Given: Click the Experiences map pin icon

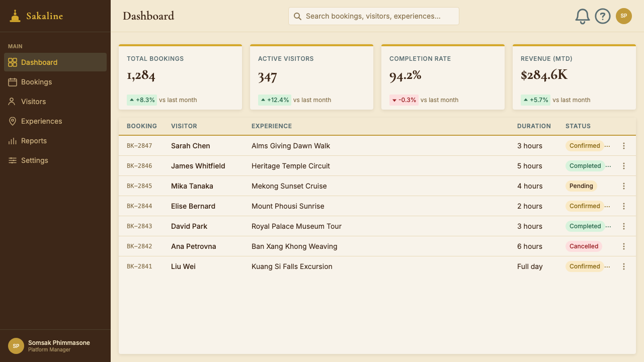Looking at the screenshot, I should 13,121.
